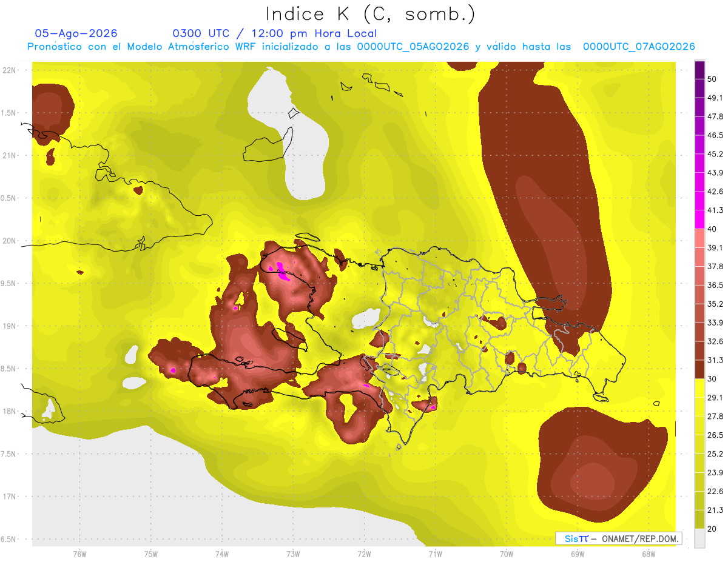Click the '41.3' value on the color scale
The image size is (728, 562).
click(715, 210)
